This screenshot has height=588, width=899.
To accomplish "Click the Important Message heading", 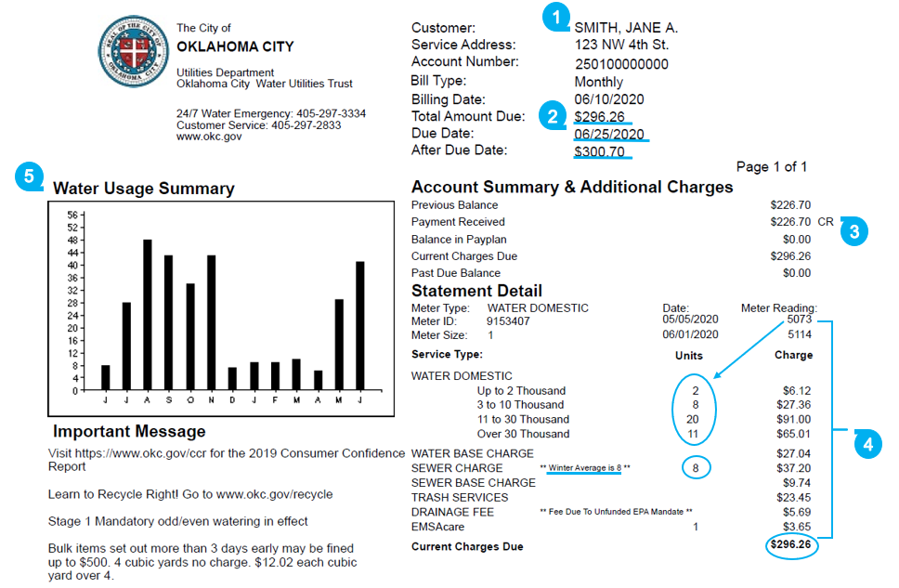I will 129,431.
